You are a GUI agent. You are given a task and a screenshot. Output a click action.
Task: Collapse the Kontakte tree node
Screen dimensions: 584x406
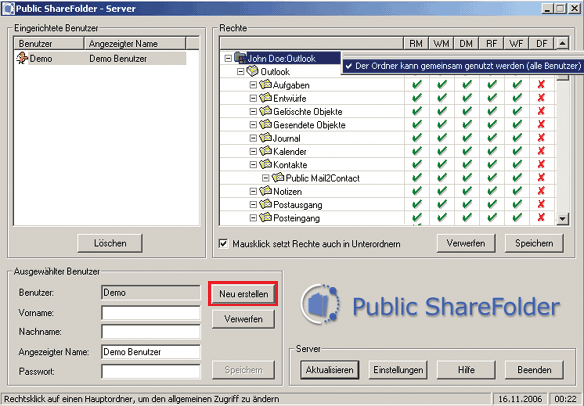point(253,165)
